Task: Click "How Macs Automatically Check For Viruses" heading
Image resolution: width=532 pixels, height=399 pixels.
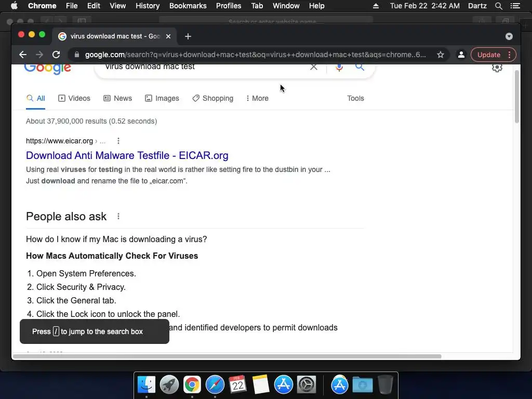Action: 112,256
